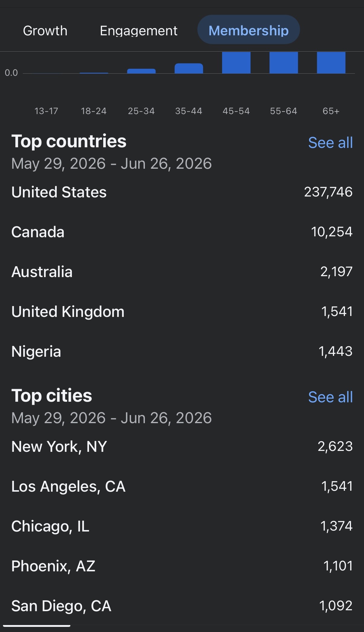This screenshot has height=632, width=364.
Task: Select the Canada country row
Action: 182,232
